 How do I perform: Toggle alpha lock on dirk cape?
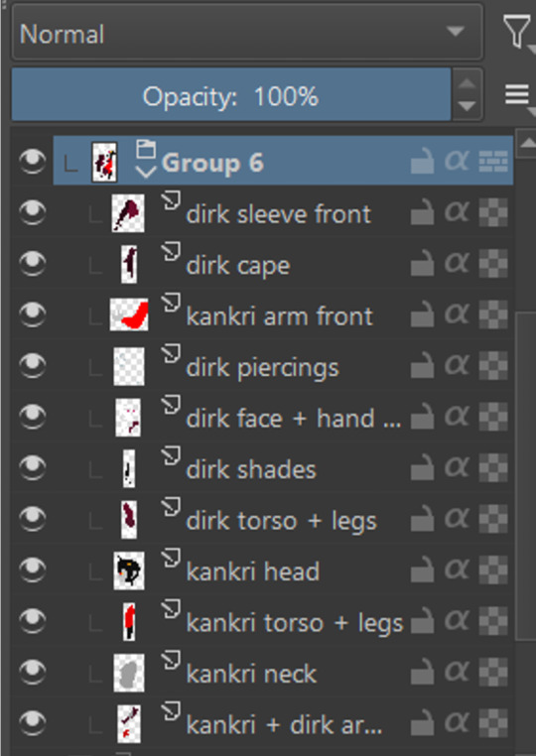coord(493,263)
